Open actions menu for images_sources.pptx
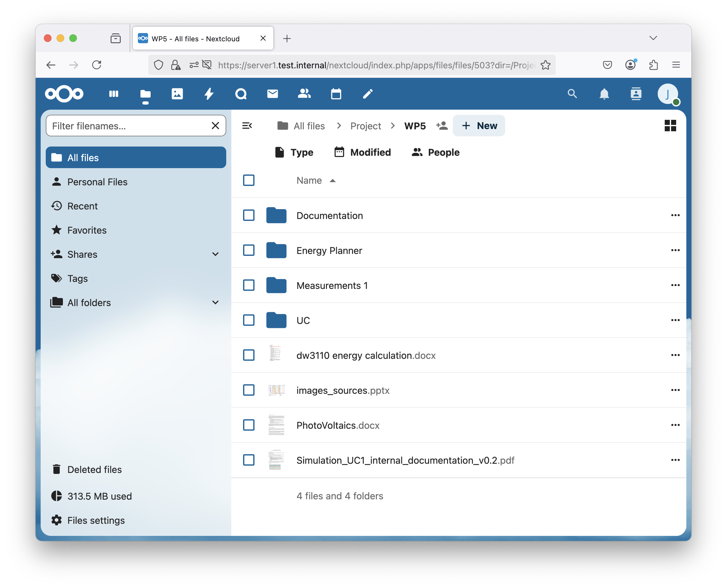This screenshot has height=588, width=727. pos(675,390)
